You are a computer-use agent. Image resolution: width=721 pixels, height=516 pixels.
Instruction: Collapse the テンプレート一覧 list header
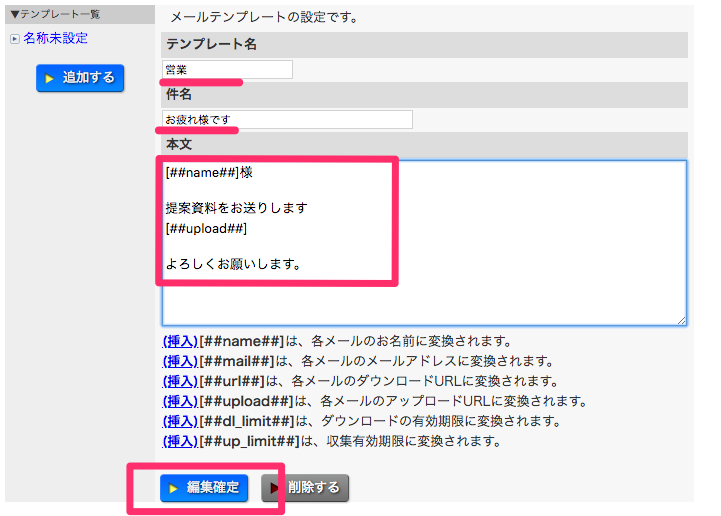15,14
